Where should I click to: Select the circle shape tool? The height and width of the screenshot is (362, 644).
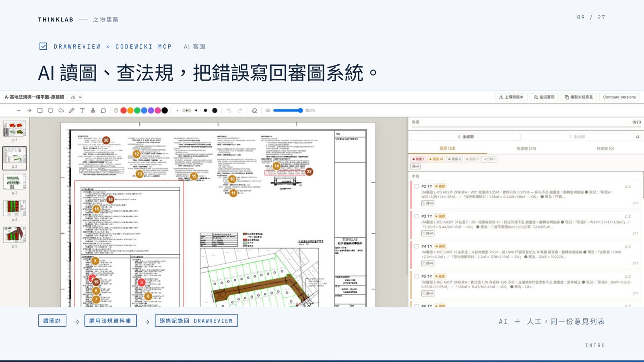(x=50, y=110)
